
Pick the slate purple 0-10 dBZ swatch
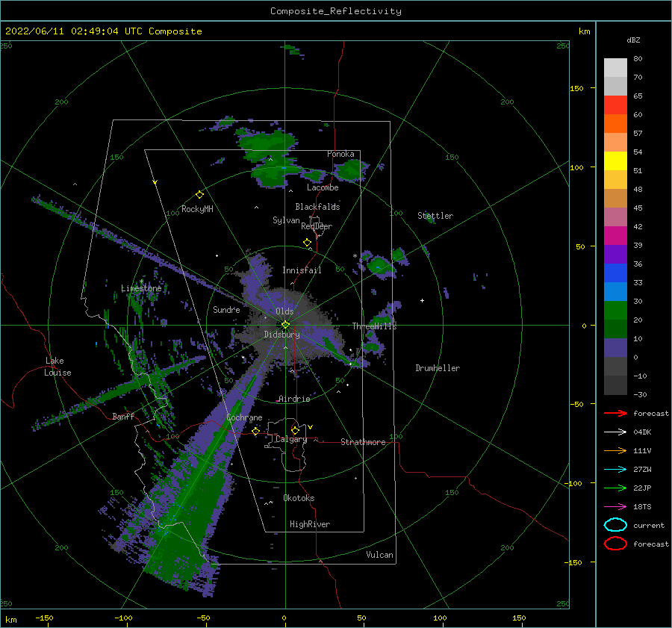[x=615, y=347]
